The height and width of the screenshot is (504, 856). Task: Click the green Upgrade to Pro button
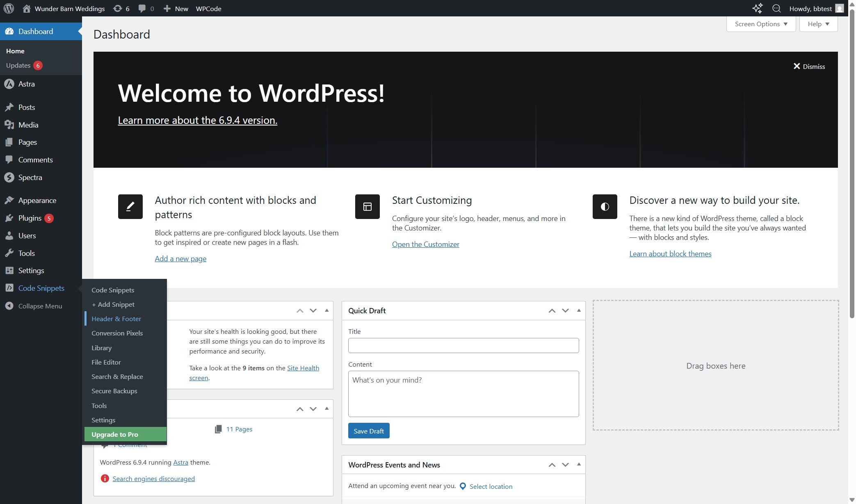tap(125, 434)
